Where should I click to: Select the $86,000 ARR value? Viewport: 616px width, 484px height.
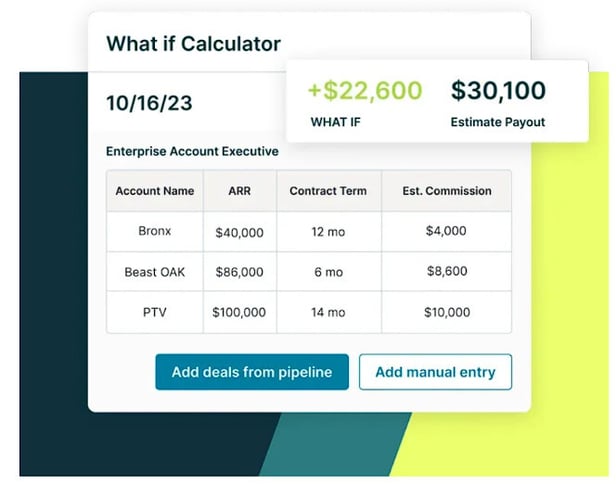coord(239,272)
